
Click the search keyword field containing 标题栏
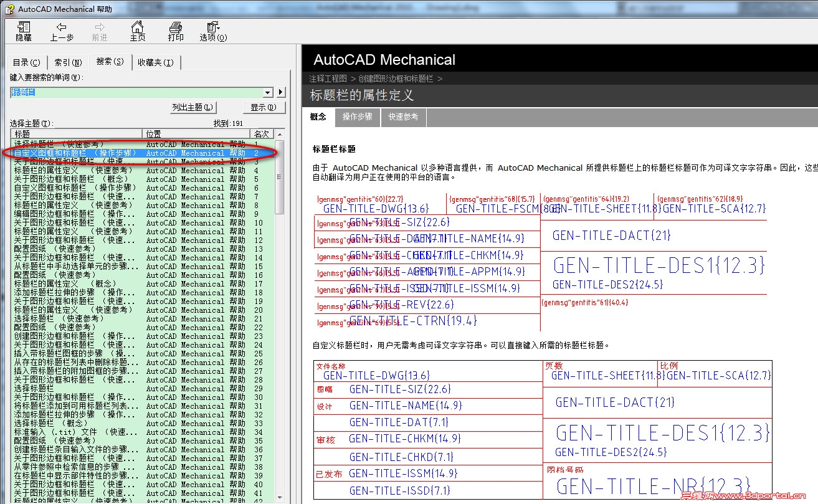(x=137, y=92)
